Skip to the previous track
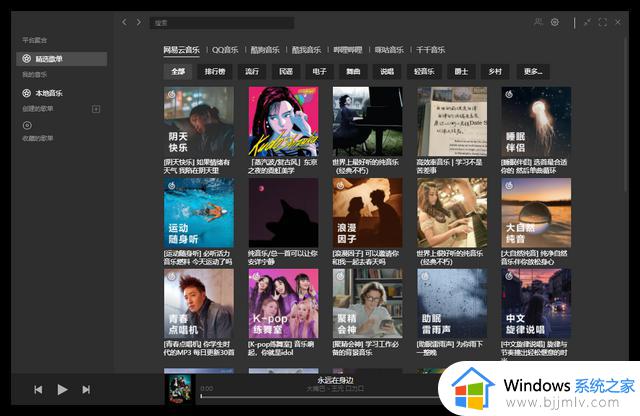This screenshot has width=640, height=416. 38,389
